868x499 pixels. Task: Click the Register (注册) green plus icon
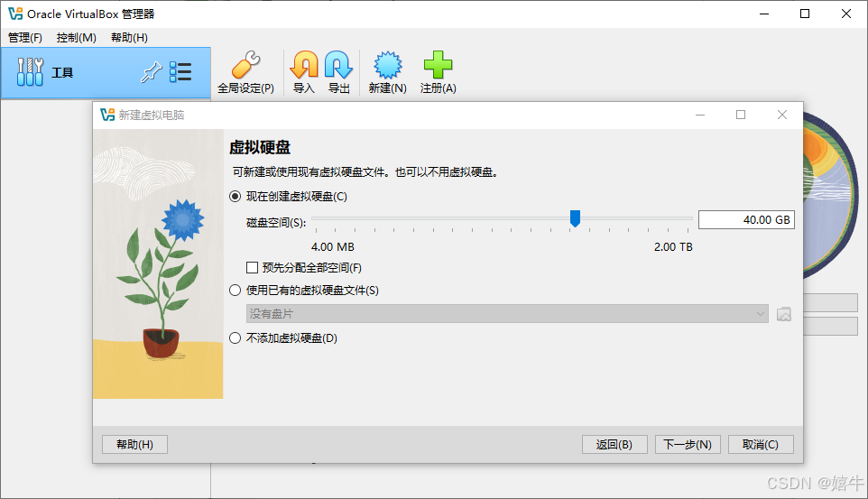pyautogui.click(x=438, y=65)
